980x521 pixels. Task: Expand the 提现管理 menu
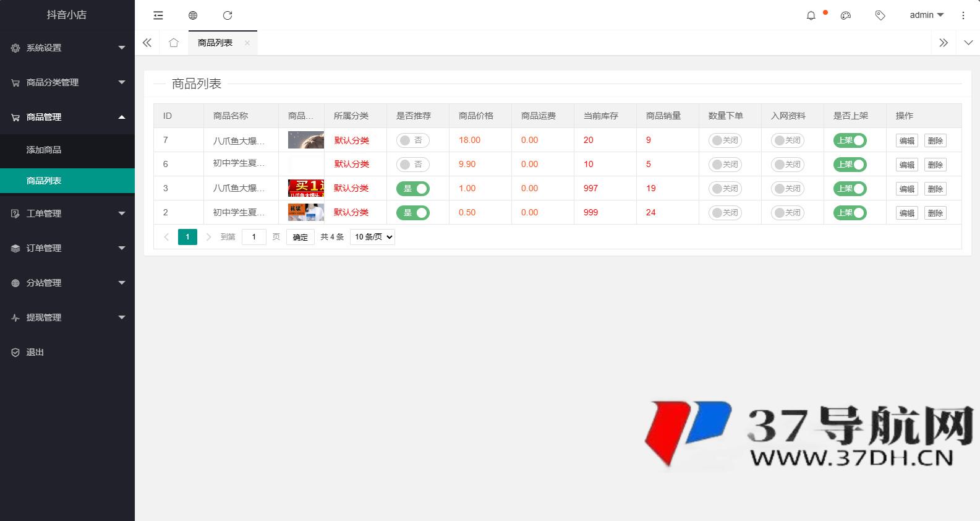pos(67,317)
